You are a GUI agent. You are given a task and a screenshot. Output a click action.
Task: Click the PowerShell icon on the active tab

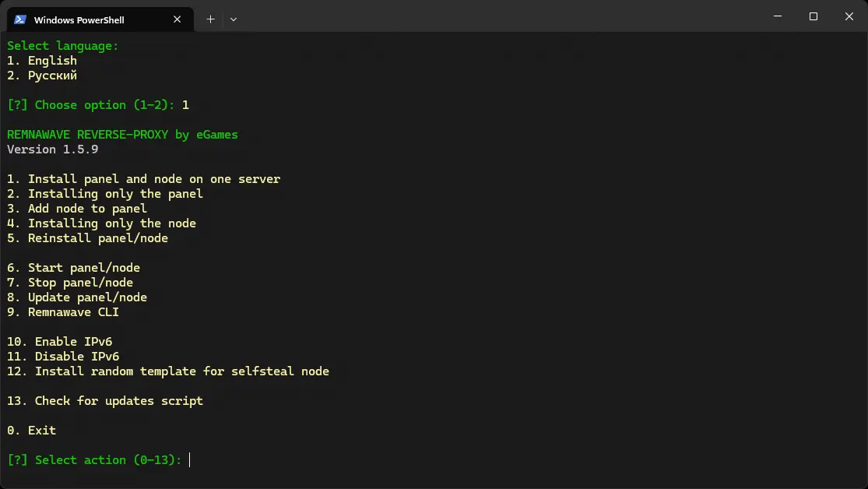[18, 19]
